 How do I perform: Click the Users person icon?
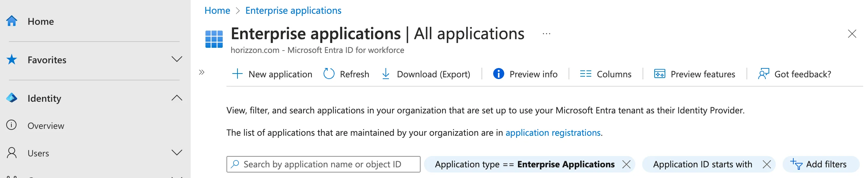coord(12,153)
